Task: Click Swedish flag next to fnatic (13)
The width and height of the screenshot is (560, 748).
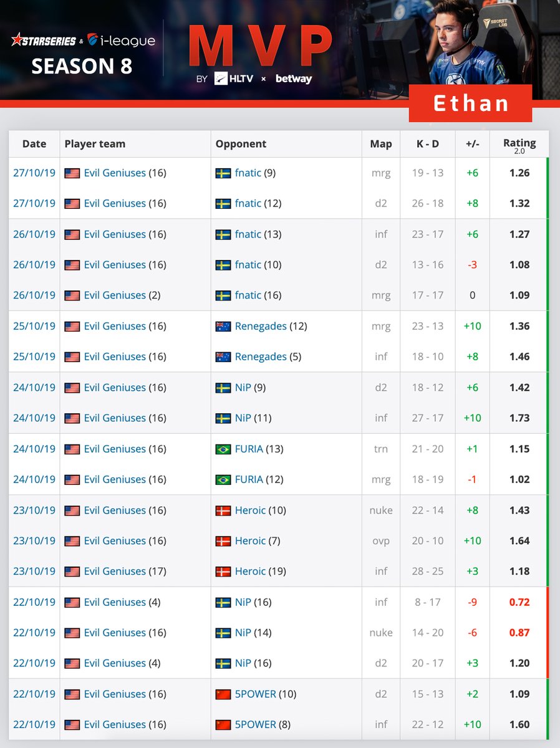Action: (223, 234)
